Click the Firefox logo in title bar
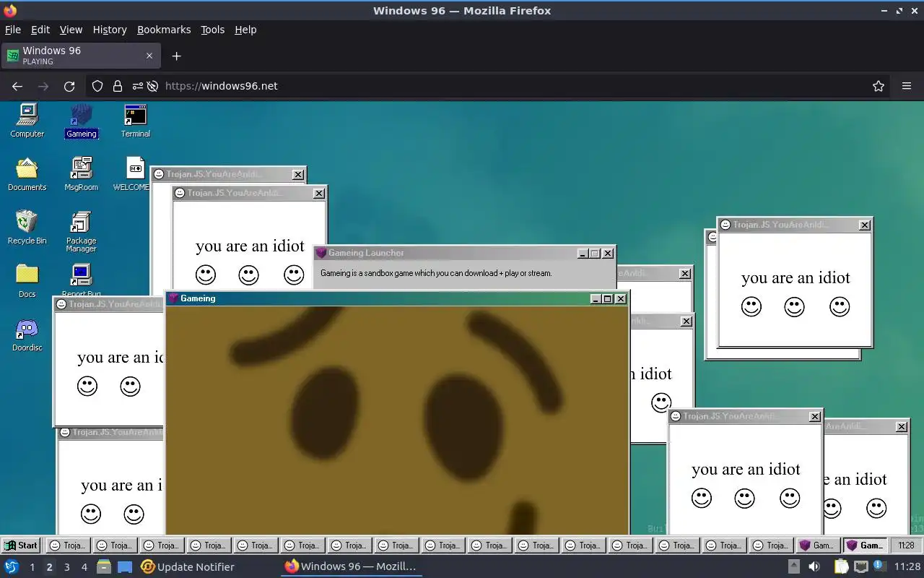 9,11
